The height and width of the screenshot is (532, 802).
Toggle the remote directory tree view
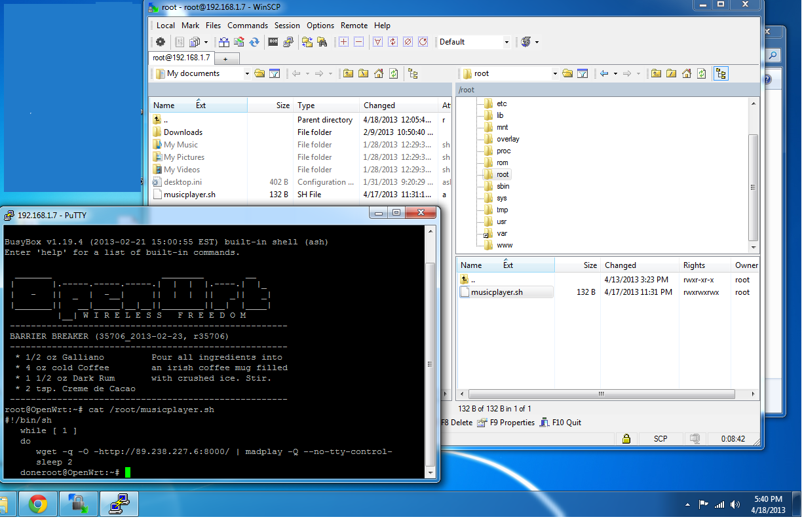point(721,73)
